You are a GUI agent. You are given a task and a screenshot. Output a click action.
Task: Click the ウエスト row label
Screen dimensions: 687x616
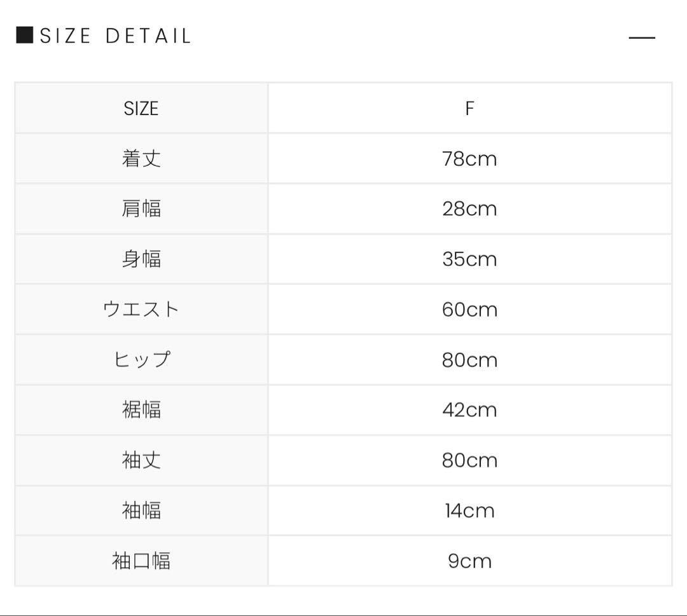coord(141,310)
